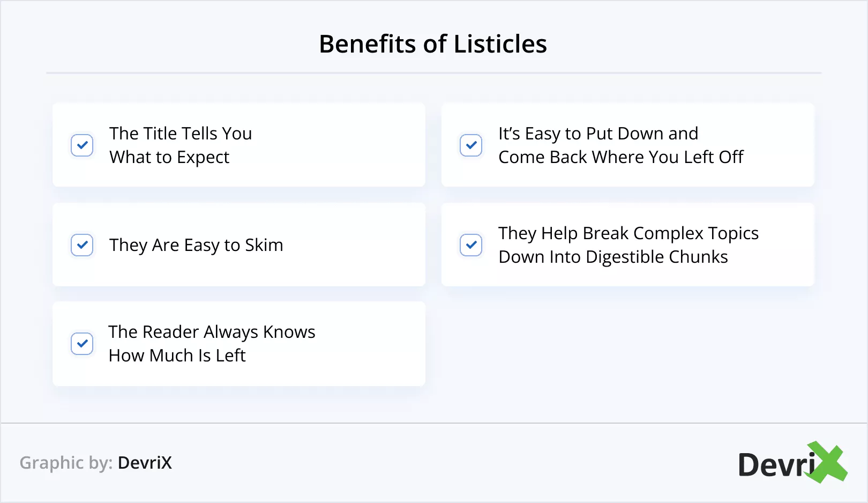Click the "How Much Is Left" text line
868x503 pixels.
[177, 356]
